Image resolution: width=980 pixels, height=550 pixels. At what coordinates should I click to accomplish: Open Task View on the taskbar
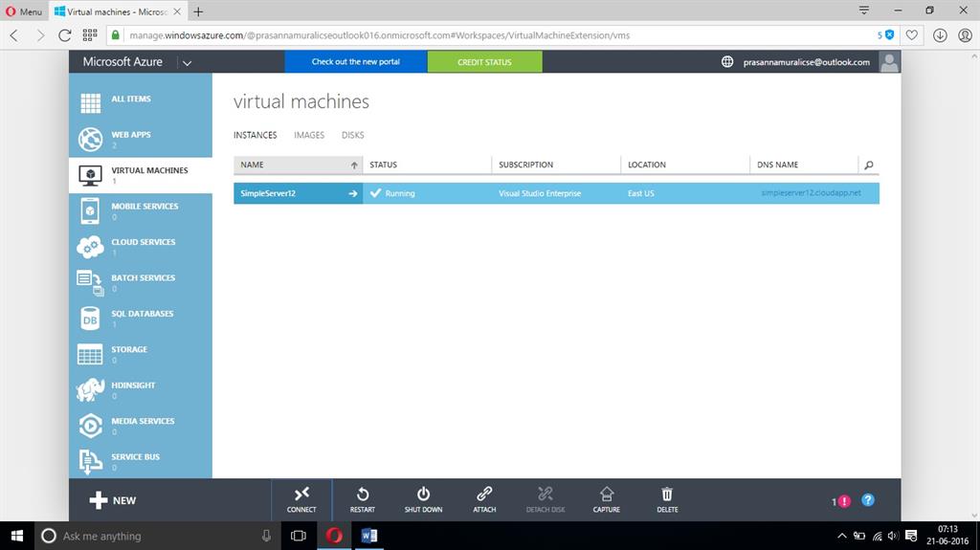pyautogui.click(x=299, y=536)
